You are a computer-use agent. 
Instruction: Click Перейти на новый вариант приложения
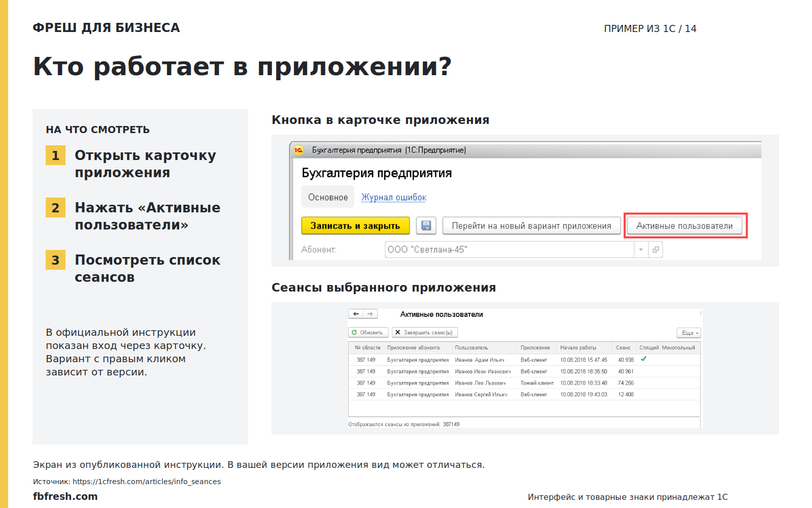531,226
